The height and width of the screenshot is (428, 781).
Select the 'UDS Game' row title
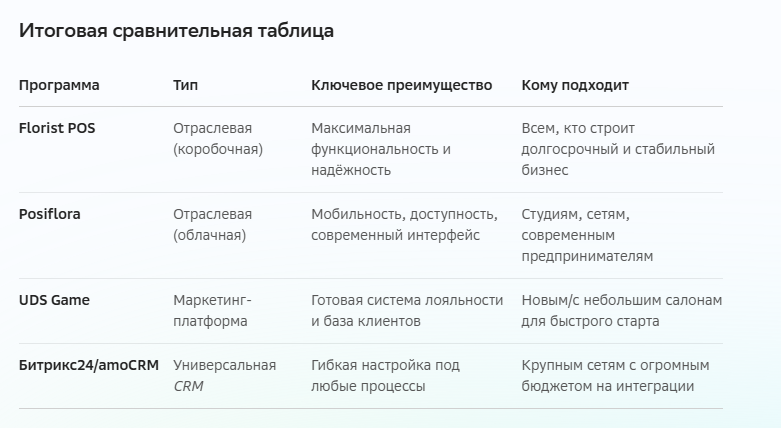click(54, 300)
